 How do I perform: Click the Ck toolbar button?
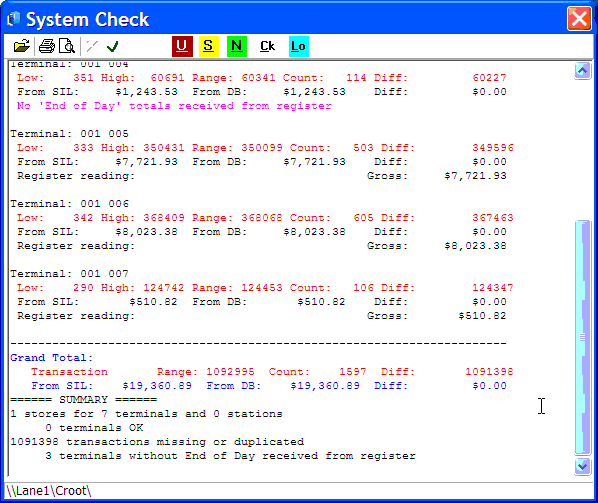267,47
